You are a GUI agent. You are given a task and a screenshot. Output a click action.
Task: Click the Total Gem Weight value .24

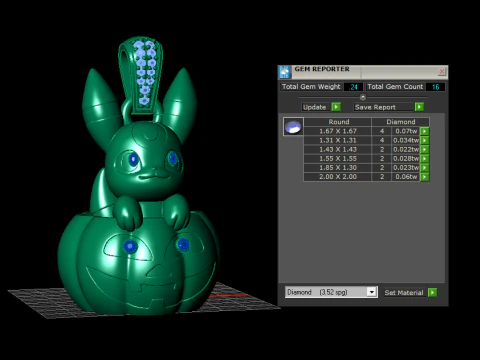tap(353, 87)
